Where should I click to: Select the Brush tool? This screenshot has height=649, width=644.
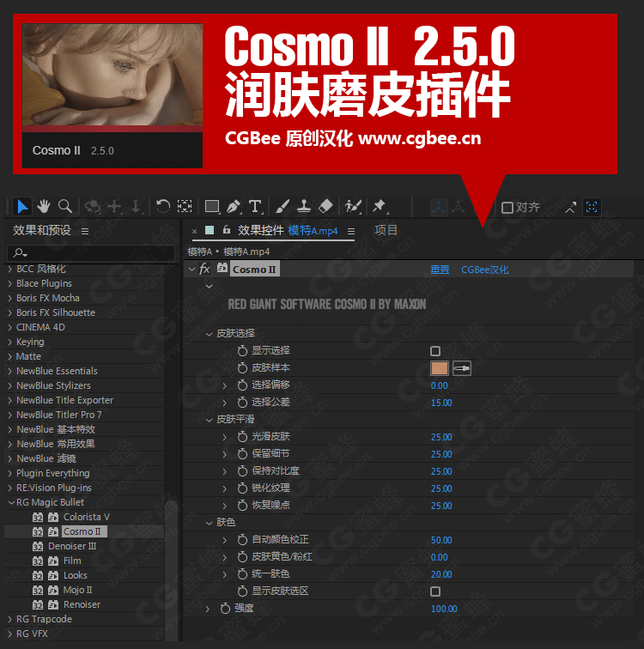pyautogui.click(x=283, y=206)
